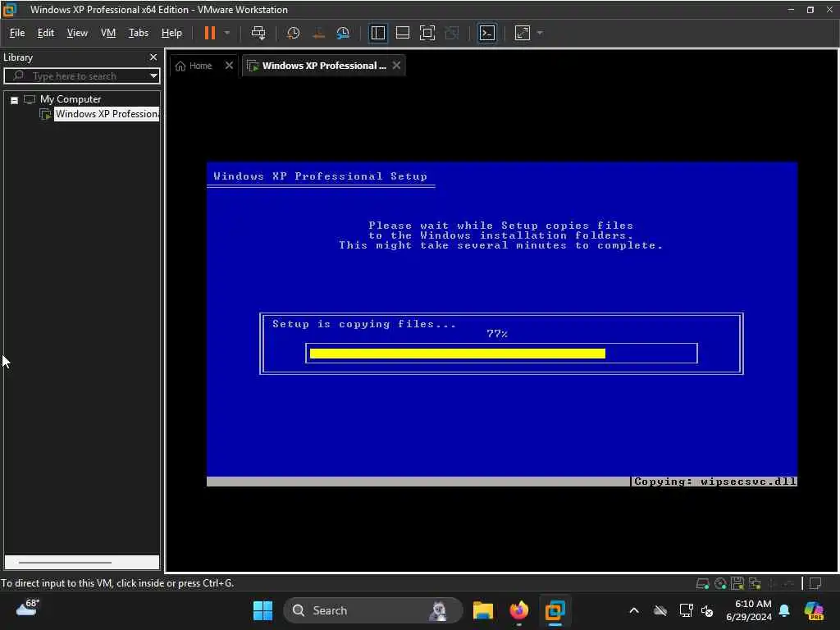Click the VMware Workstation title bar logo

(10, 10)
